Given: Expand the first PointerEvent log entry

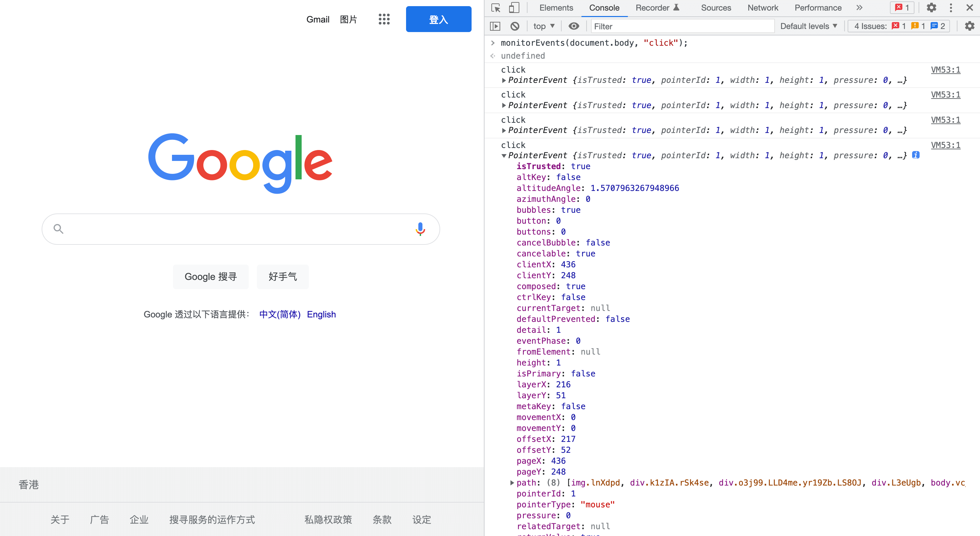Looking at the screenshot, I should [x=504, y=80].
